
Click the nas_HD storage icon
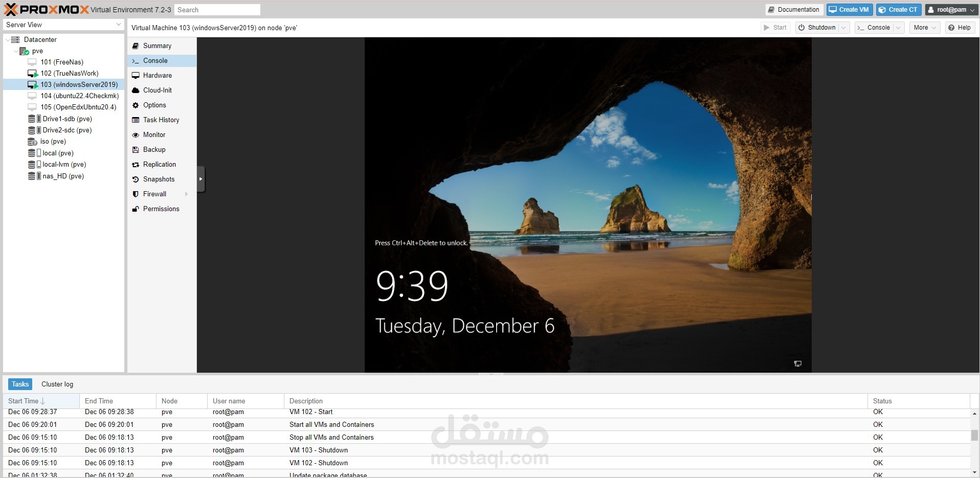[34, 176]
